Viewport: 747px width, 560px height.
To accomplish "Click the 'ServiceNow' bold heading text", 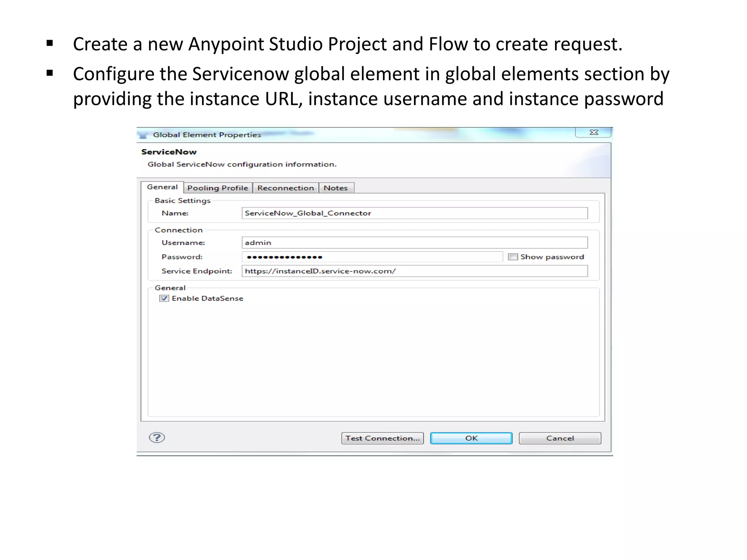I will 169,152.
